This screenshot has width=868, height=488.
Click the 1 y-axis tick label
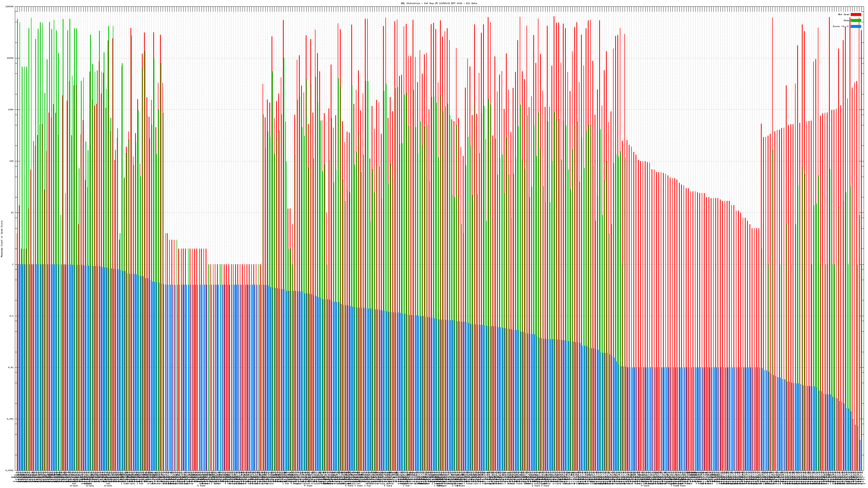click(x=13, y=264)
